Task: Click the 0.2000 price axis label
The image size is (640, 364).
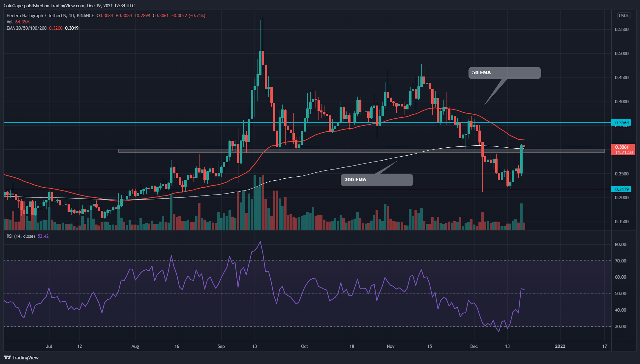Action: pos(622,197)
